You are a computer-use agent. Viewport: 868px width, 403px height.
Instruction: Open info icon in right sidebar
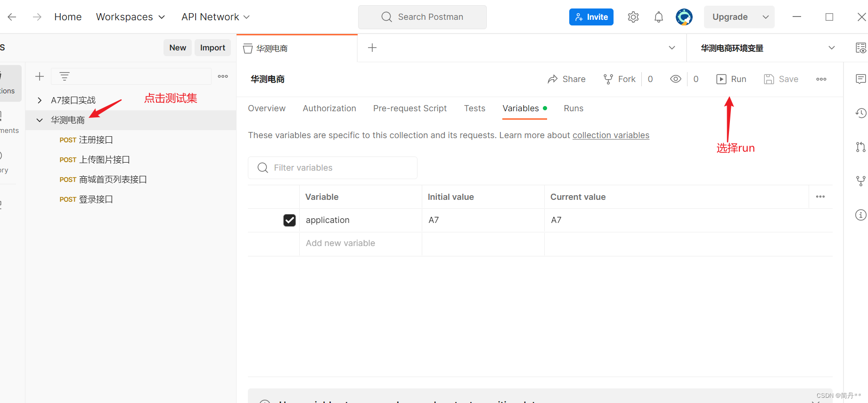tap(860, 215)
